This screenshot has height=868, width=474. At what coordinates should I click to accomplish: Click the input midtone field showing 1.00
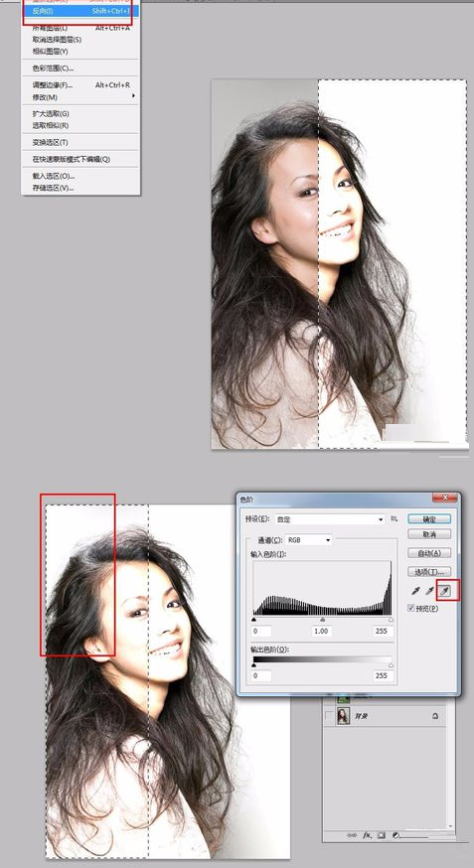tap(321, 631)
